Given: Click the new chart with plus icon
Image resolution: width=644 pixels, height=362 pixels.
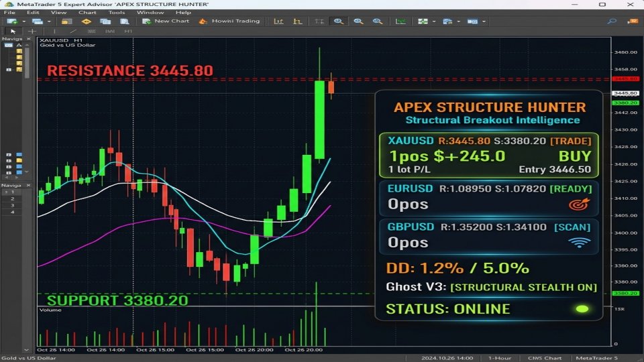Looking at the screenshot, I should tap(12, 21).
